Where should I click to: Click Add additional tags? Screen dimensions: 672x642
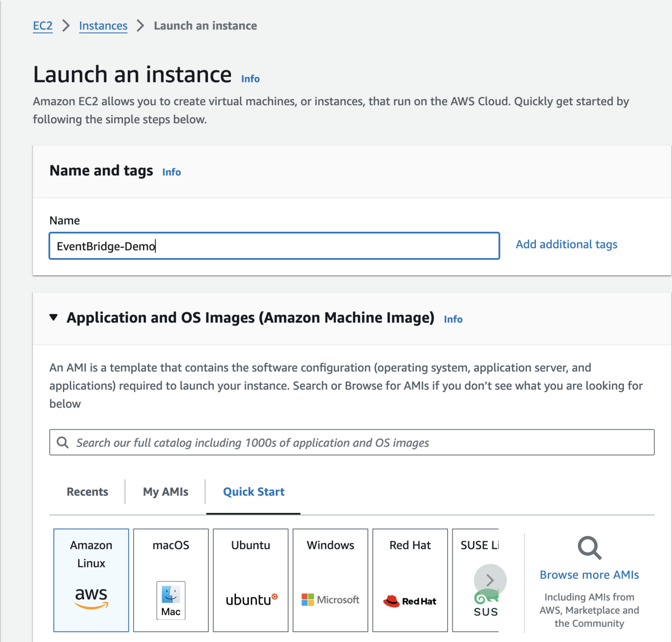(x=566, y=244)
